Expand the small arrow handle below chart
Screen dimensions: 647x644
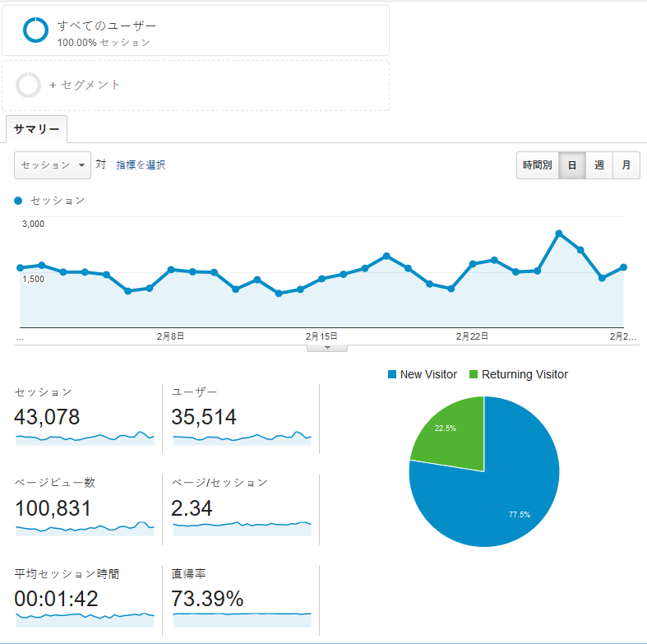click(327, 348)
